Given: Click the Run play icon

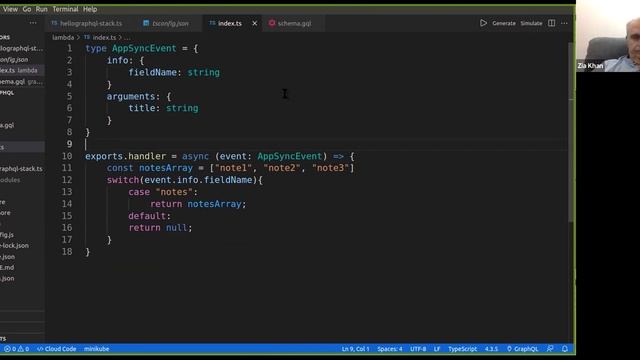Looking at the screenshot, I should [483, 23].
